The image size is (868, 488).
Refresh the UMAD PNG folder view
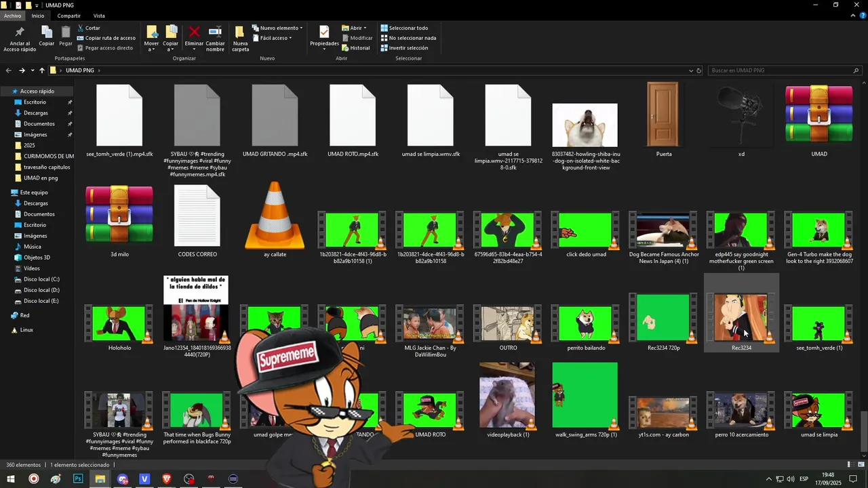[699, 70]
